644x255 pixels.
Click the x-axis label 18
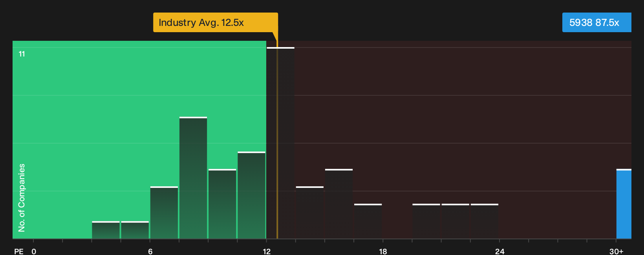[383, 251]
